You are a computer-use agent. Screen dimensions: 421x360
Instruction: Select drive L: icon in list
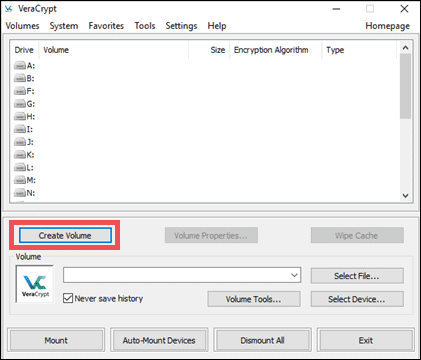click(x=20, y=167)
